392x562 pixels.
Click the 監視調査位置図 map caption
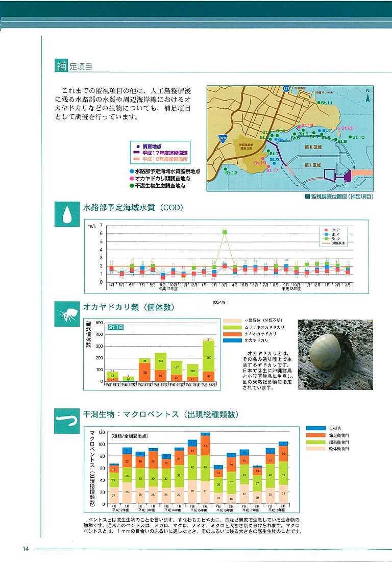pyautogui.click(x=339, y=197)
